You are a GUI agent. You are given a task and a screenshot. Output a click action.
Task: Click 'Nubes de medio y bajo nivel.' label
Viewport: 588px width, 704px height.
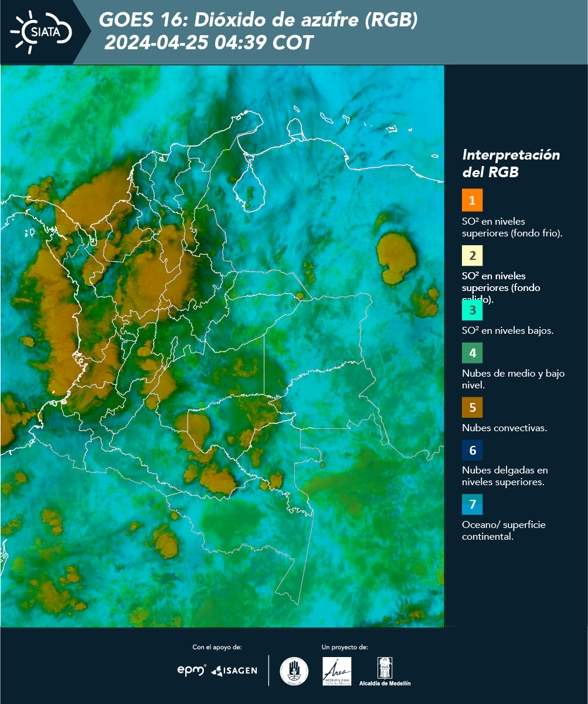coord(514,379)
